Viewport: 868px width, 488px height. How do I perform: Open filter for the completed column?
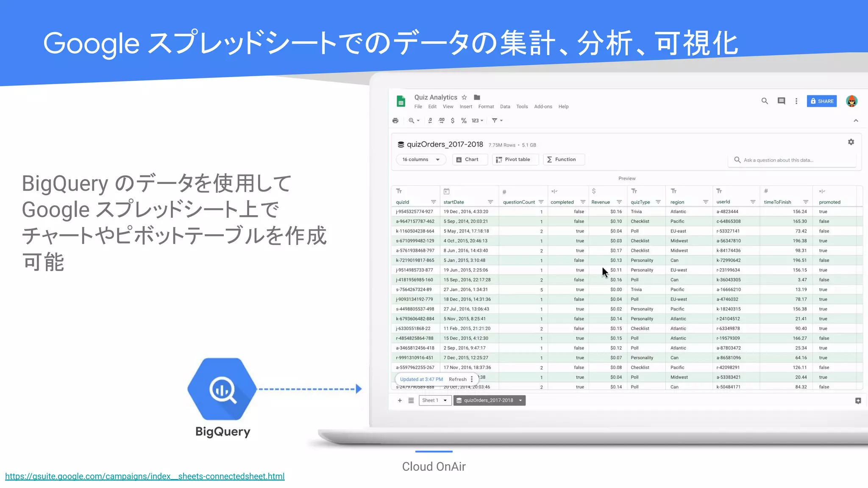pos(583,202)
